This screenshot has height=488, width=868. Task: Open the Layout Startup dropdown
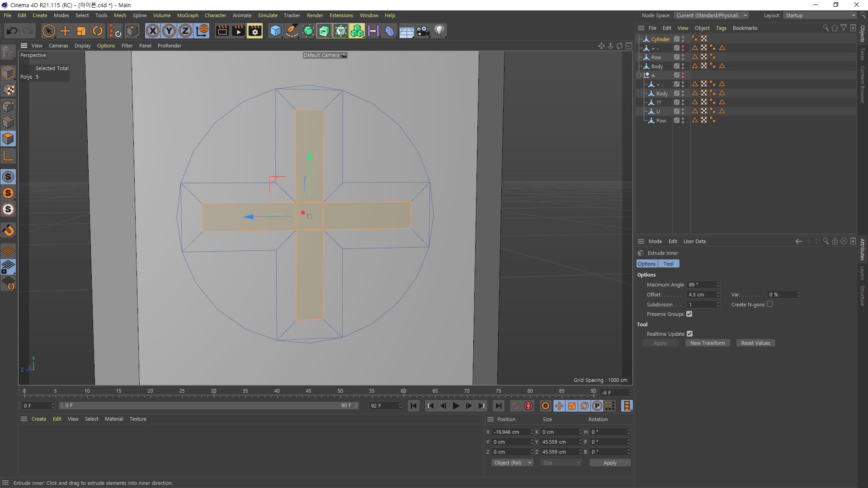pyautogui.click(x=820, y=15)
